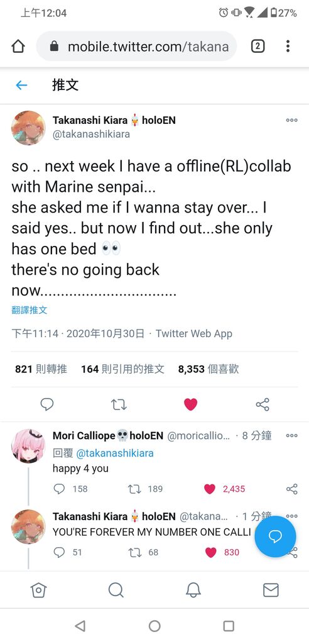Toggle like on Mori Calliope's reply
The image size is (309, 644).
pos(210,489)
